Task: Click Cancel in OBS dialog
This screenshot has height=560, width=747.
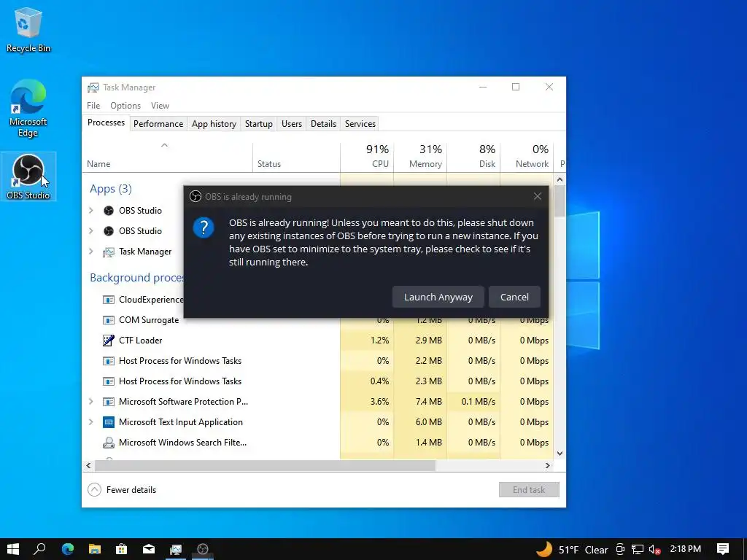Action: 514,297
